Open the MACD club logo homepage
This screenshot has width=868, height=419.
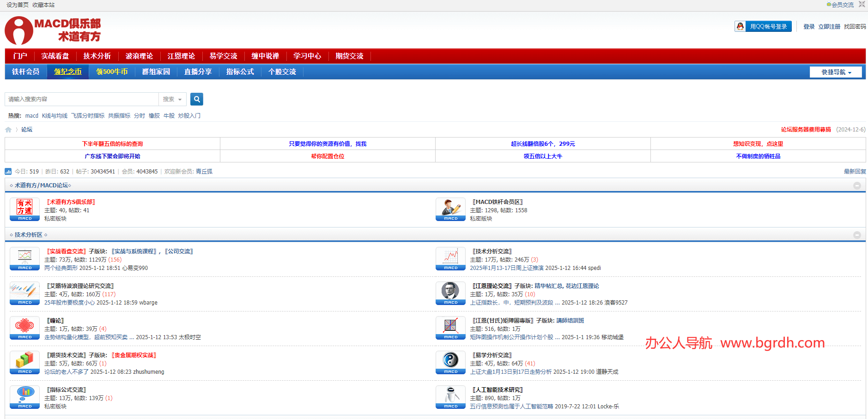click(53, 30)
